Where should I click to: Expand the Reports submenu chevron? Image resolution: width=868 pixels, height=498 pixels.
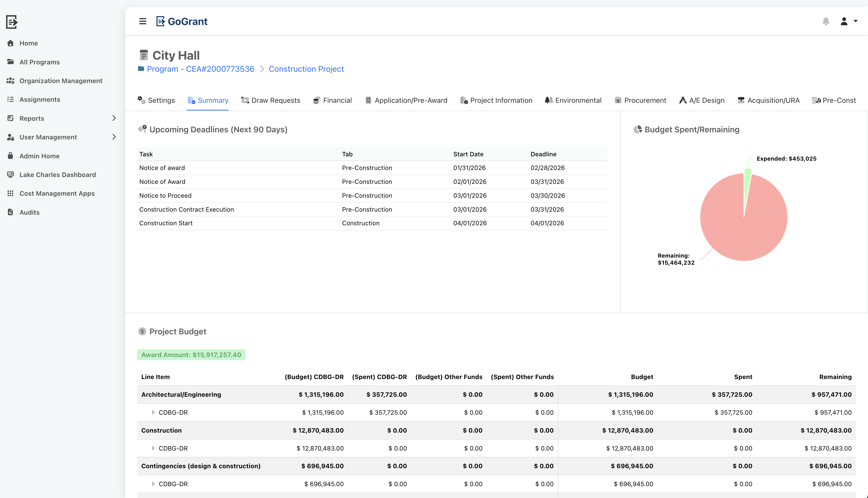click(x=114, y=118)
